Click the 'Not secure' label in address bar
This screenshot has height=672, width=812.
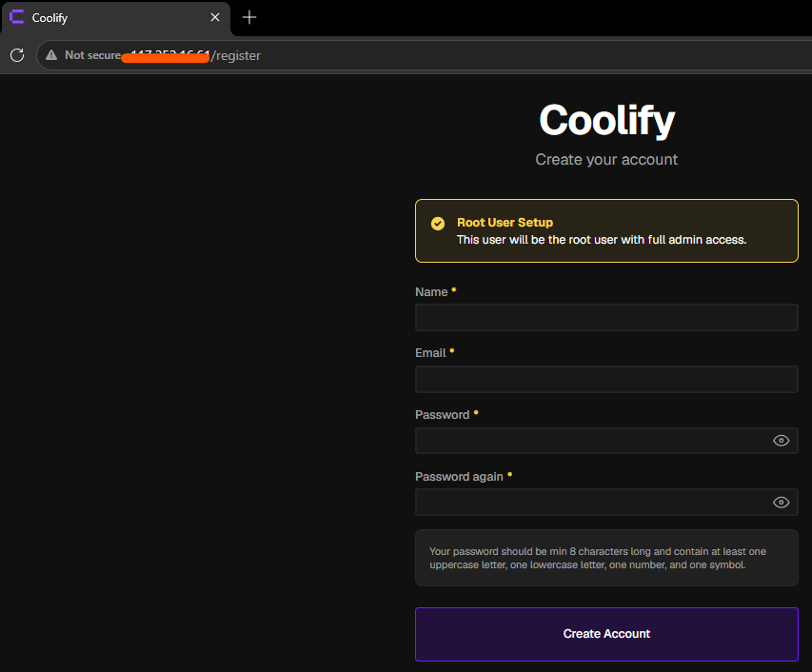92,55
